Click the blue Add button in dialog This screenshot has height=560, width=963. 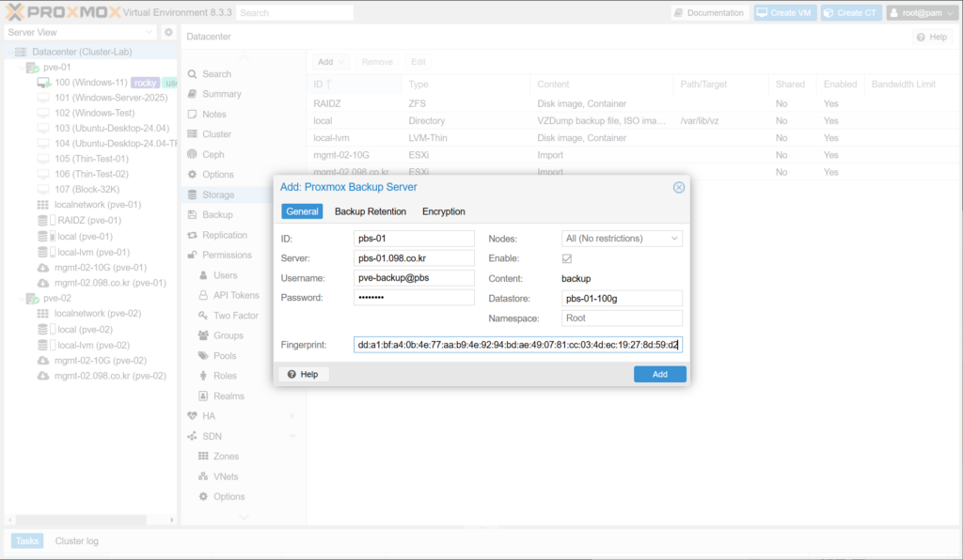(659, 374)
